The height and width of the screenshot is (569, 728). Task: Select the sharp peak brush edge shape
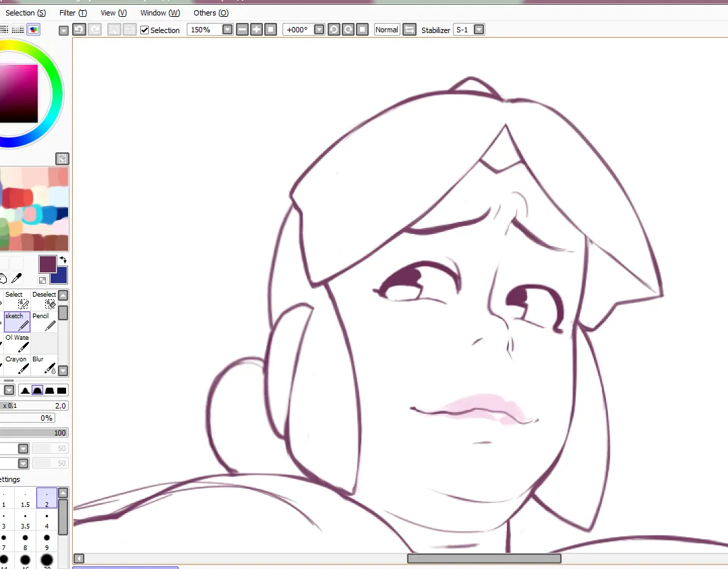point(25,390)
